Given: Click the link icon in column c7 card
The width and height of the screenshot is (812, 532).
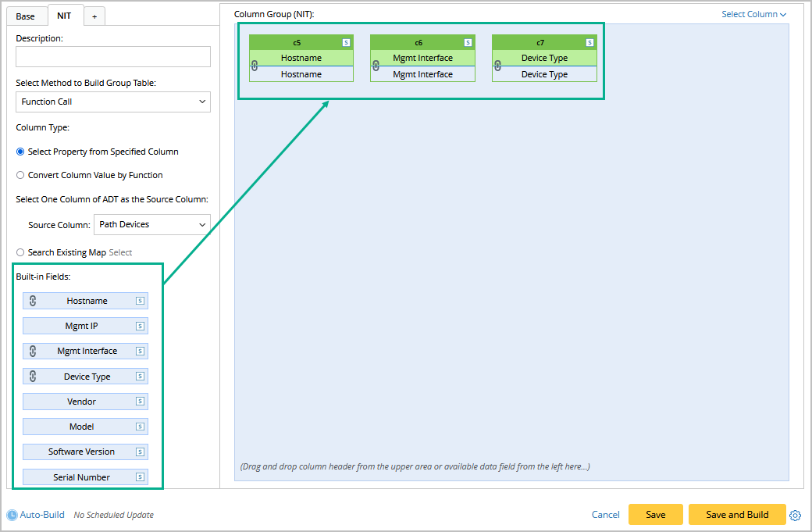Looking at the screenshot, I should (x=497, y=66).
